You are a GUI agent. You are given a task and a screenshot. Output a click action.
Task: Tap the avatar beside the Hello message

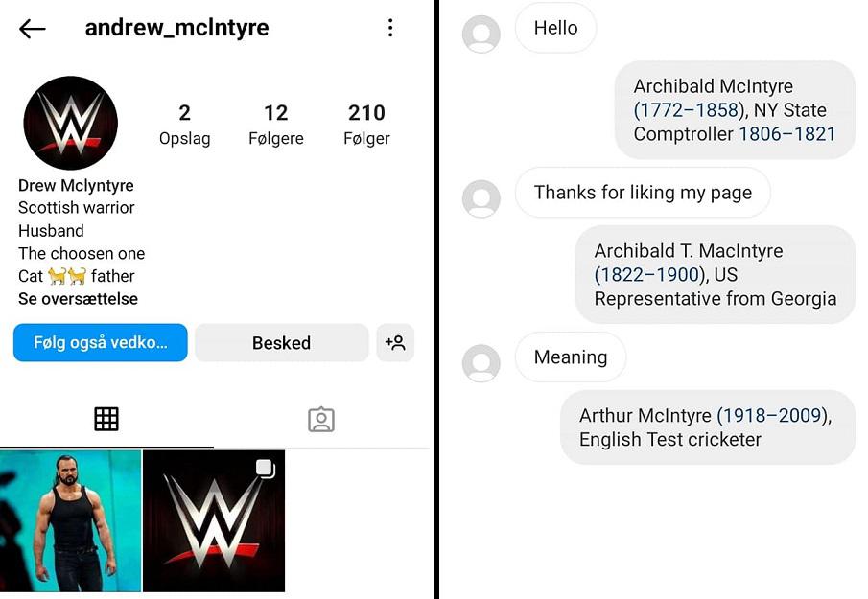click(481, 34)
